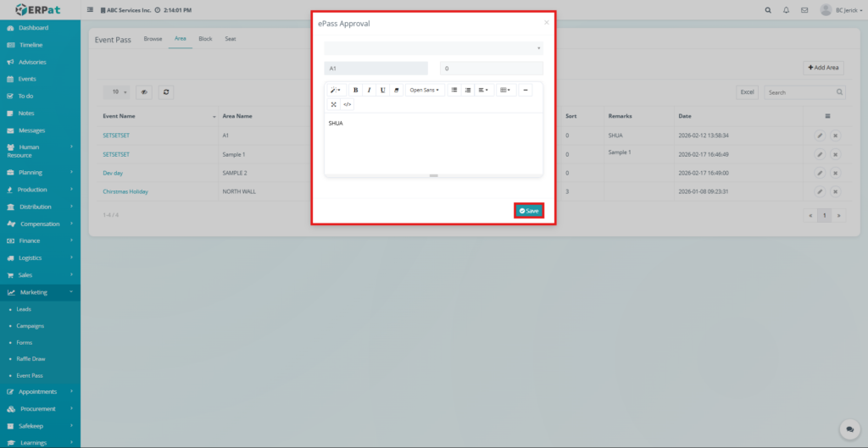
Task: Open the empty select dropdown in the dialog
Action: pyautogui.click(x=433, y=48)
